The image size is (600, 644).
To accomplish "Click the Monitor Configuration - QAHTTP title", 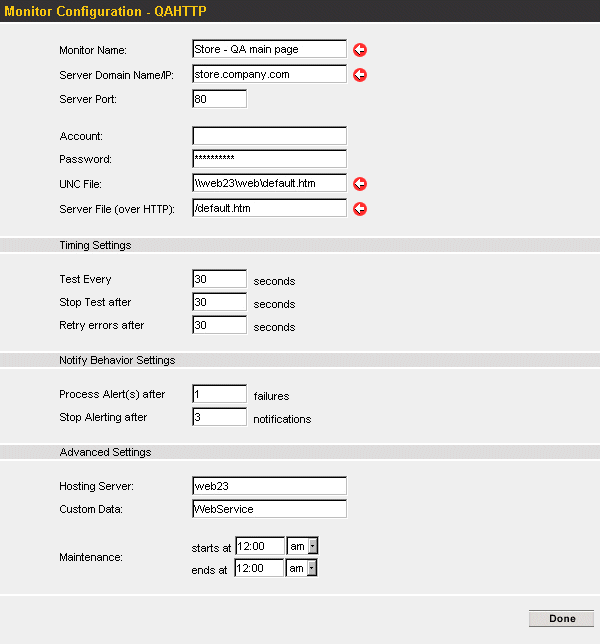I will click(x=105, y=11).
